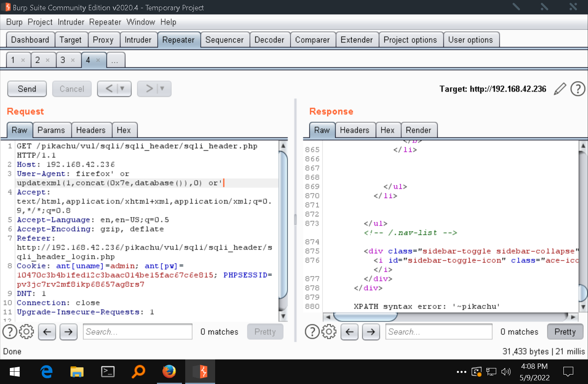Viewport: 588px width, 384px height.
Task: Open Windows Start menu
Action: click(x=15, y=372)
